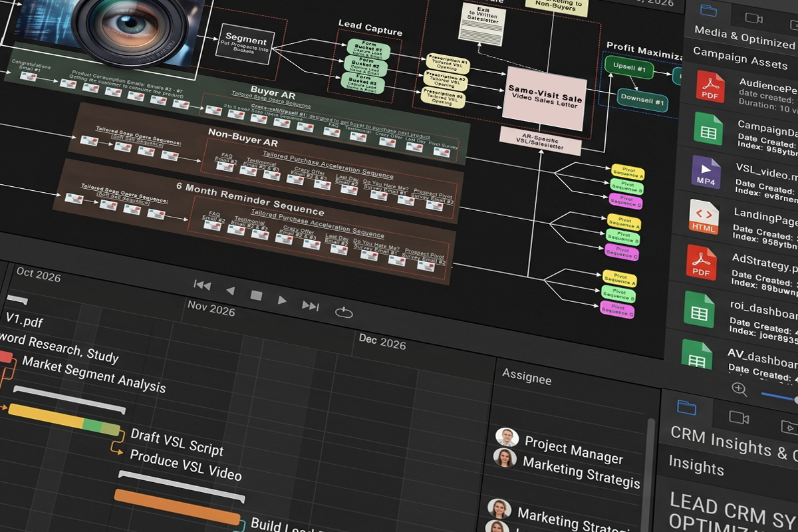798x532 pixels.
Task: Select the Prescription #1 Tailored VSL Opening node
Action: pyautogui.click(x=447, y=63)
